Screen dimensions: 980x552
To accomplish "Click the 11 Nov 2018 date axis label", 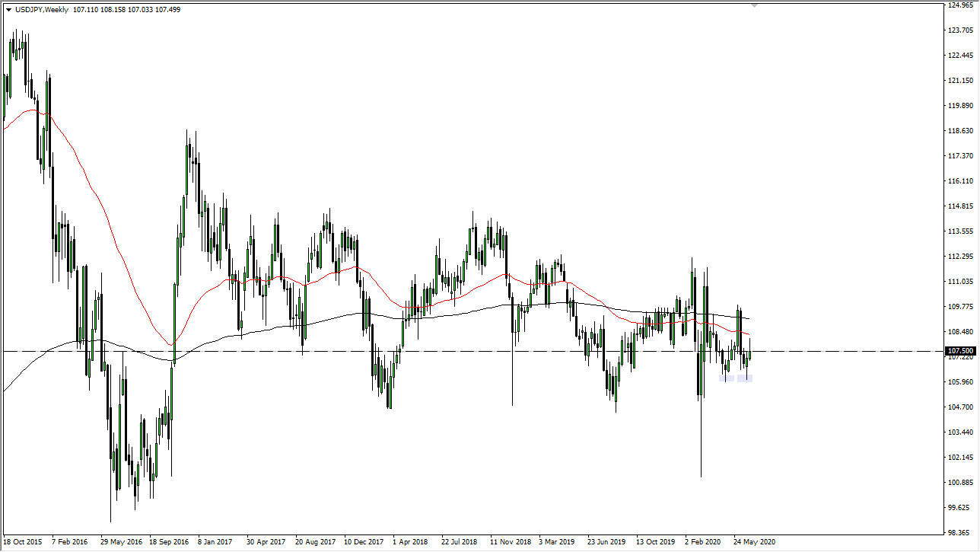I will 511,541.
